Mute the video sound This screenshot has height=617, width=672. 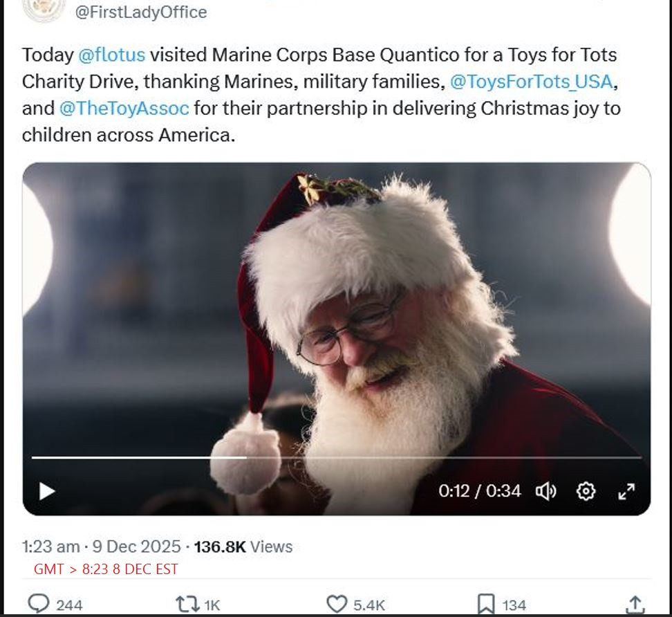click(x=545, y=491)
